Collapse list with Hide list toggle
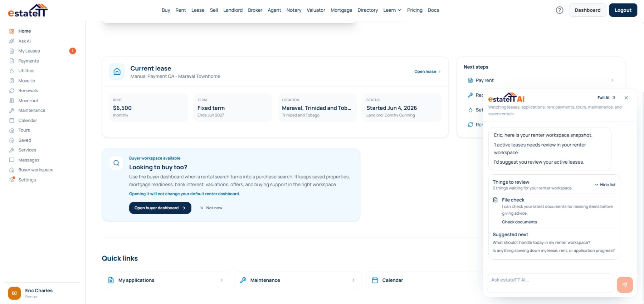 coord(605,185)
